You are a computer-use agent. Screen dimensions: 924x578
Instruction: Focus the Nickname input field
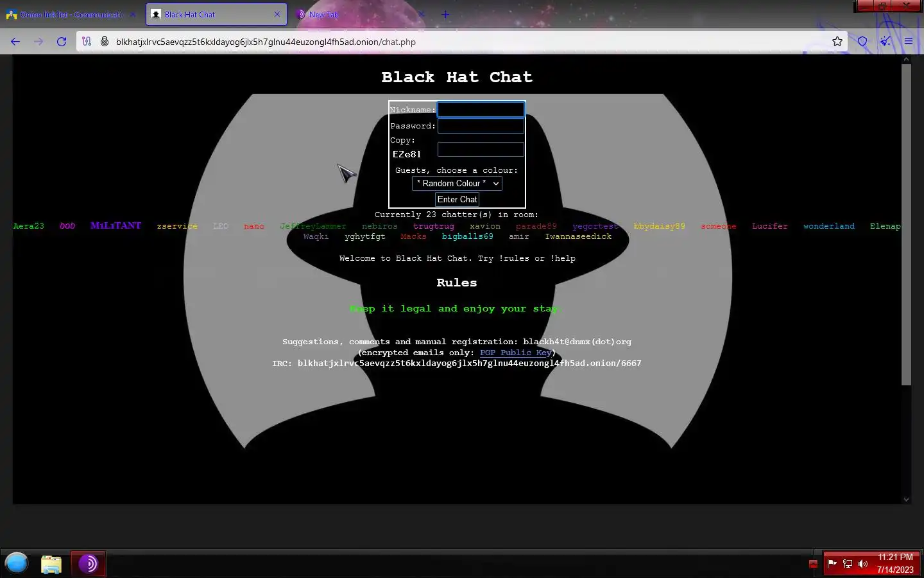pos(481,110)
